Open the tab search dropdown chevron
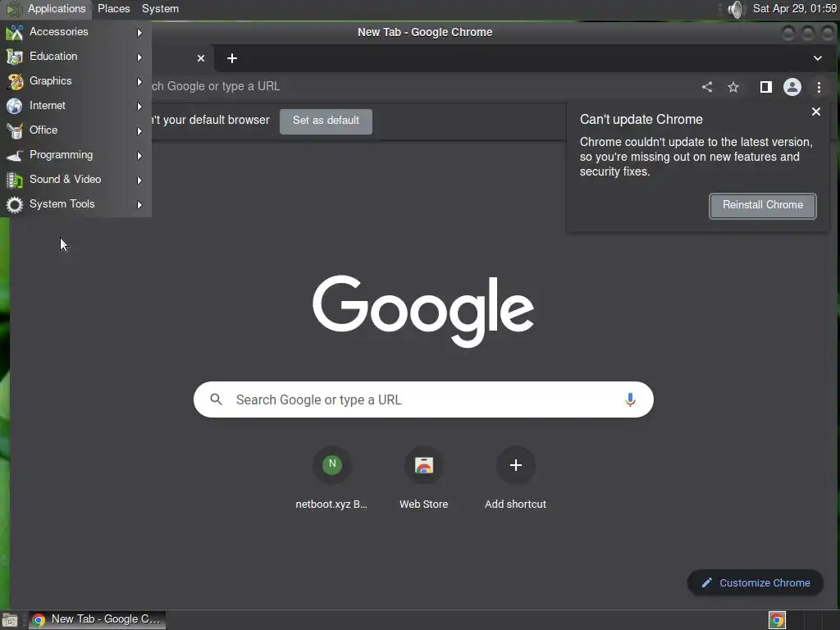Image resolution: width=840 pixels, height=630 pixels. (x=818, y=58)
